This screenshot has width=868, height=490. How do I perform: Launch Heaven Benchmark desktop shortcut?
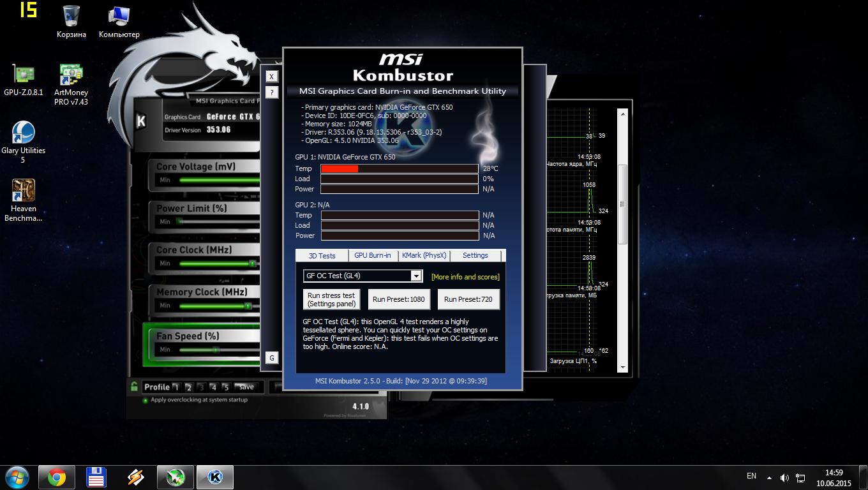[x=24, y=200]
